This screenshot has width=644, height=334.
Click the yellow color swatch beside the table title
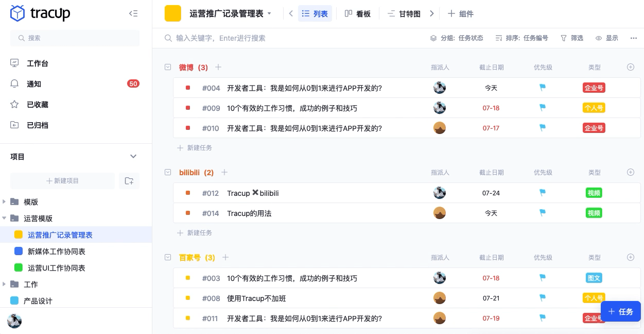coord(173,13)
